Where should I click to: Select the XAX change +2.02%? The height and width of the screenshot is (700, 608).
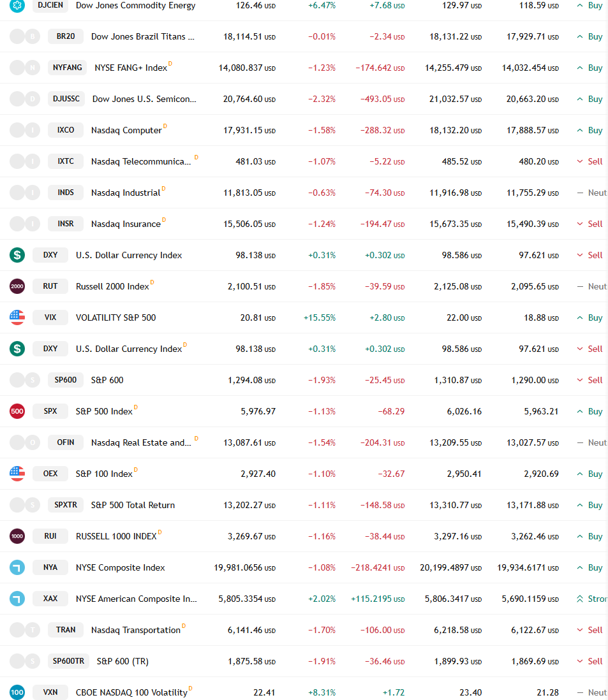[322, 599]
